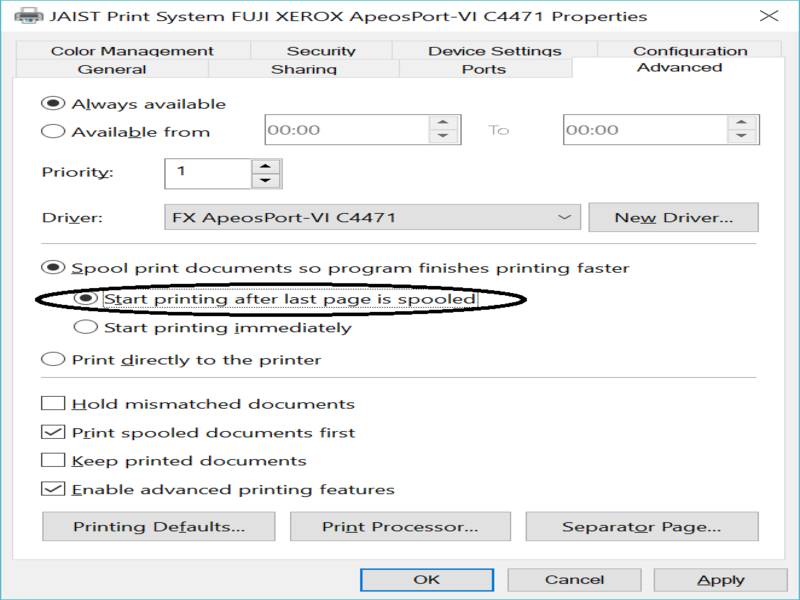
Task: Check Hold mismatched documents
Action: coord(51,404)
